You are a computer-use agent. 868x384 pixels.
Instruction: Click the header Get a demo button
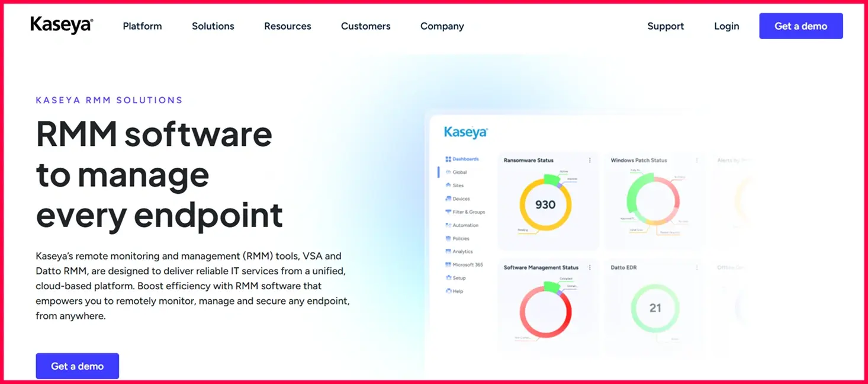[x=801, y=26]
